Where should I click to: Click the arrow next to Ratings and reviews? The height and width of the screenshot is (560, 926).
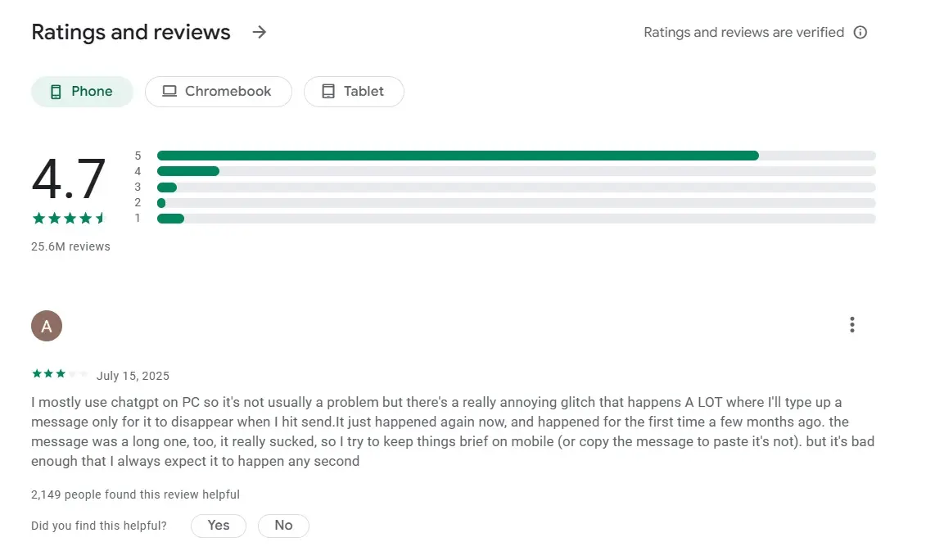click(259, 32)
